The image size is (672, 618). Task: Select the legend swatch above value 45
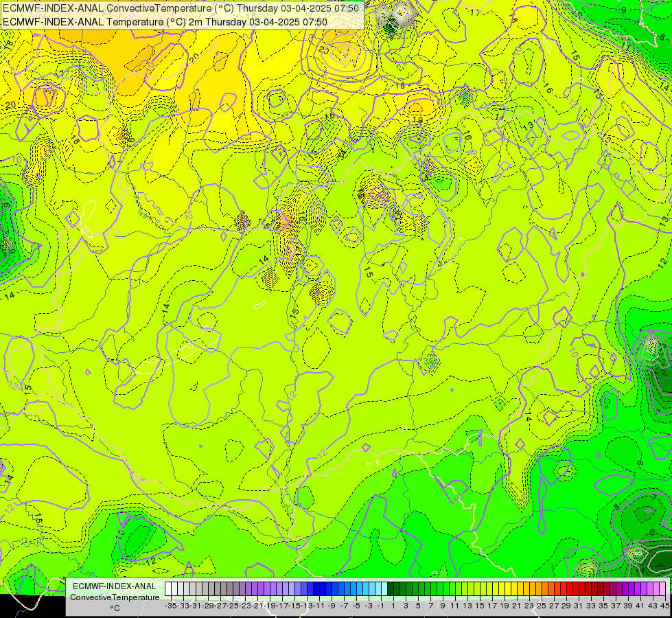tap(662, 588)
